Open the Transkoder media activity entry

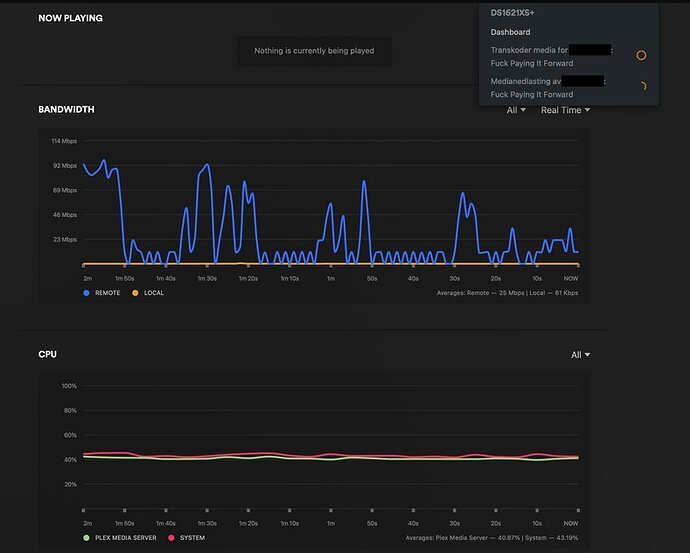[x=569, y=57]
